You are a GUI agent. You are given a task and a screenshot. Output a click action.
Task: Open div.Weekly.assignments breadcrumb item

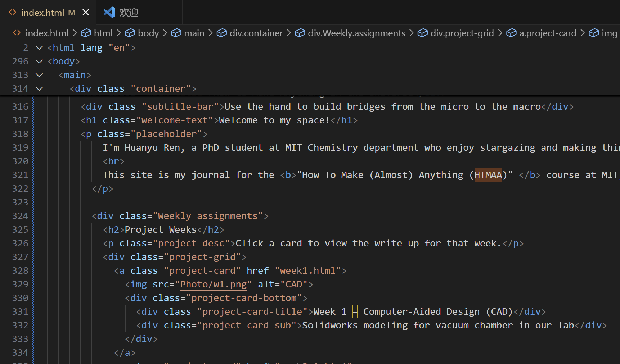(x=356, y=33)
